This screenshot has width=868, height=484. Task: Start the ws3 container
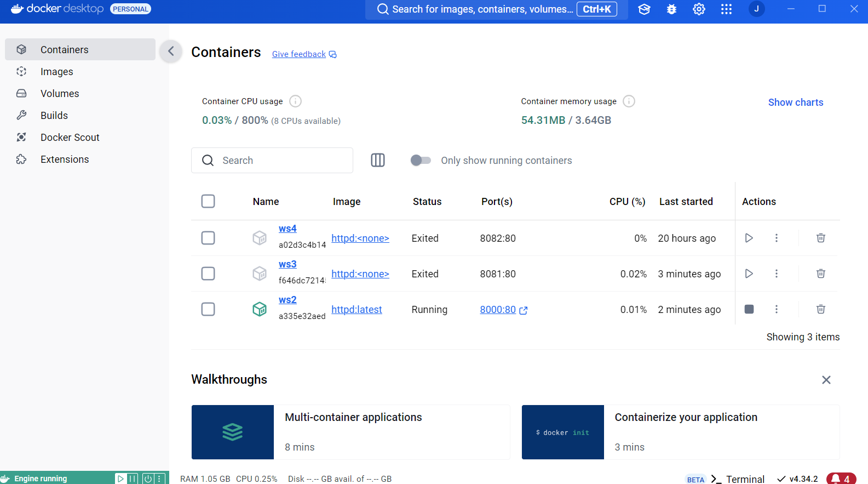(x=749, y=274)
